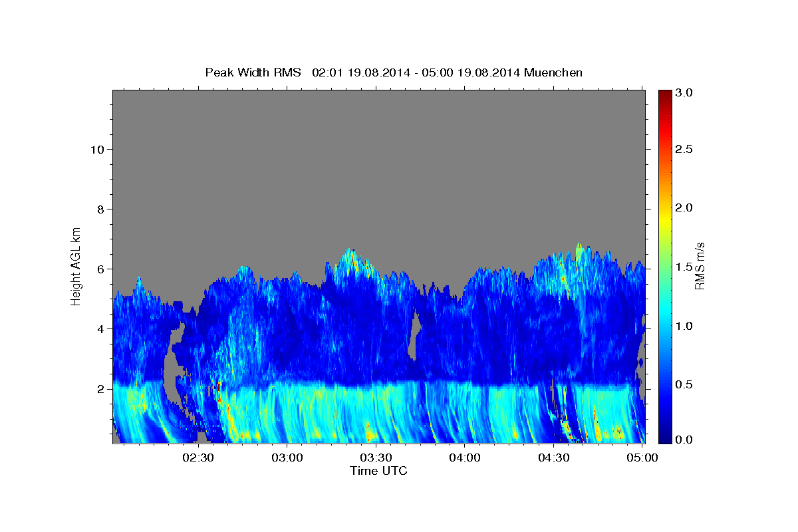Click the colorbar value 2.5
This screenshot has height=532, width=798.
pos(685,149)
